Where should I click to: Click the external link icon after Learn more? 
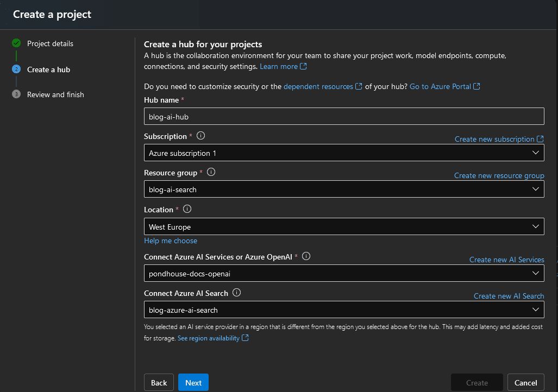[x=303, y=66]
